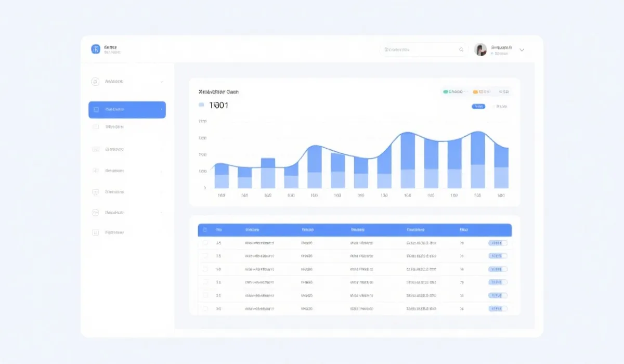Tick the checkbox in first table row
Image resolution: width=624 pixels, height=364 pixels.
(x=205, y=243)
